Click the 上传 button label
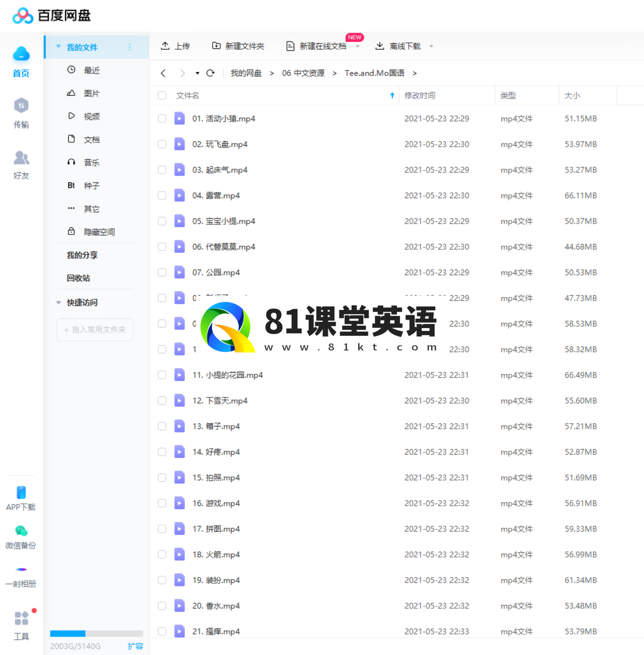Viewport: 644px width, 655px height. click(182, 46)
